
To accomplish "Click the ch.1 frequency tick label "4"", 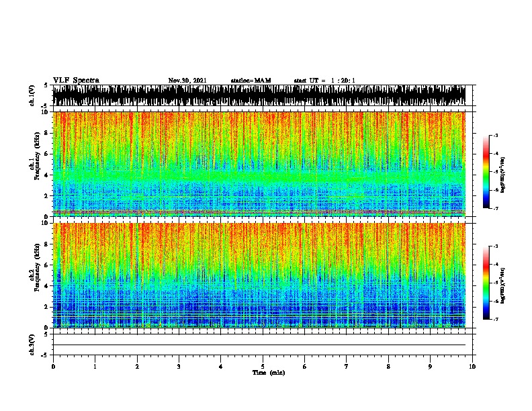I will point(47,175).
